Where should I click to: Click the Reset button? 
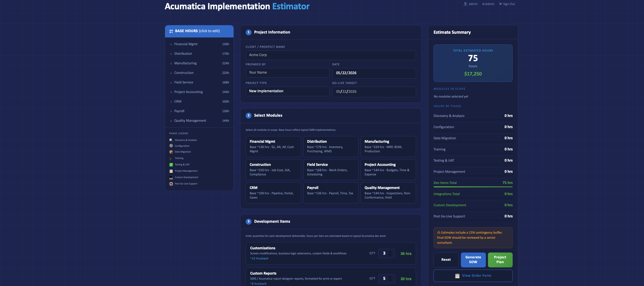pyautogui.click(x=446, y=260)
